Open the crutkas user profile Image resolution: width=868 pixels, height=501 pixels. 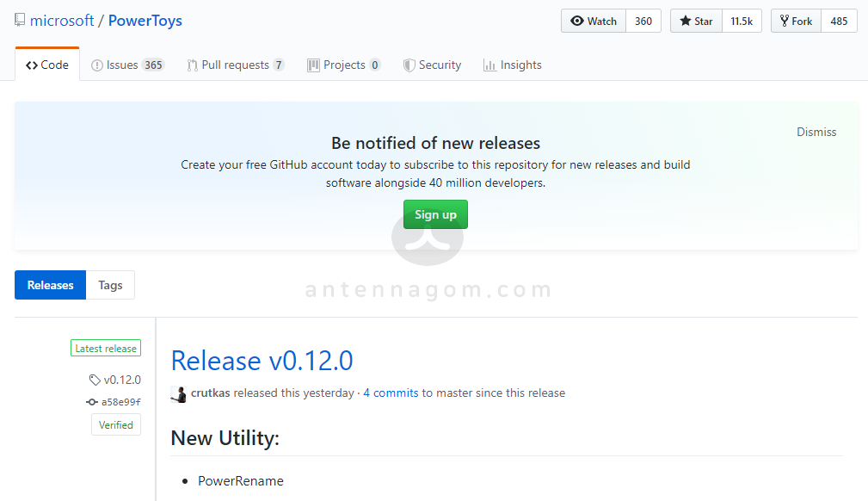pyautogui.click(x=211, y=393)
